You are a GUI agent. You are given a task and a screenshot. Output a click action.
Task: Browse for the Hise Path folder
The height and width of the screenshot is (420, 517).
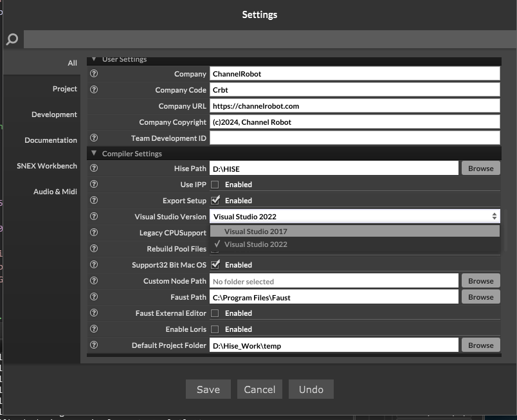click(x=480, y=169)
